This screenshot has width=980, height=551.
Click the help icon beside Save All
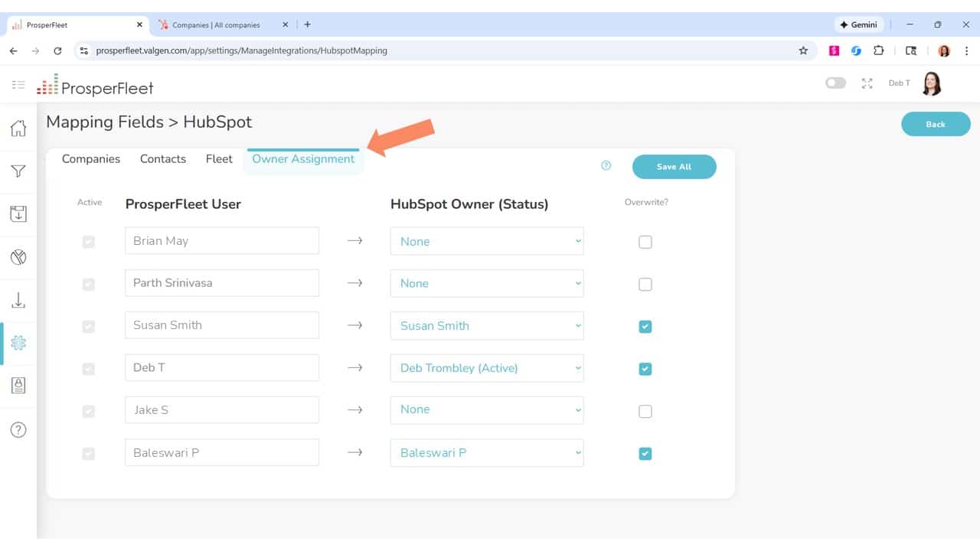(606, 165)
